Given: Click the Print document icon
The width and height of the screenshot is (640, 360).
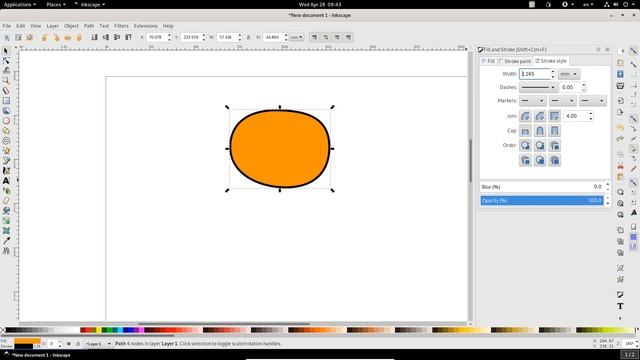Looking at the screenshot, I should click(x=620, y=86).
